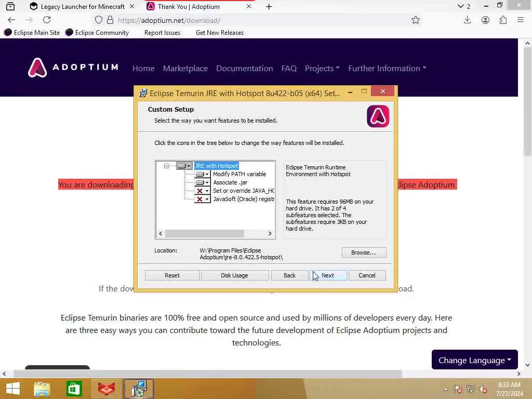Open the red fox browser taskbar icon
The image size is (532, 399).
107,389
